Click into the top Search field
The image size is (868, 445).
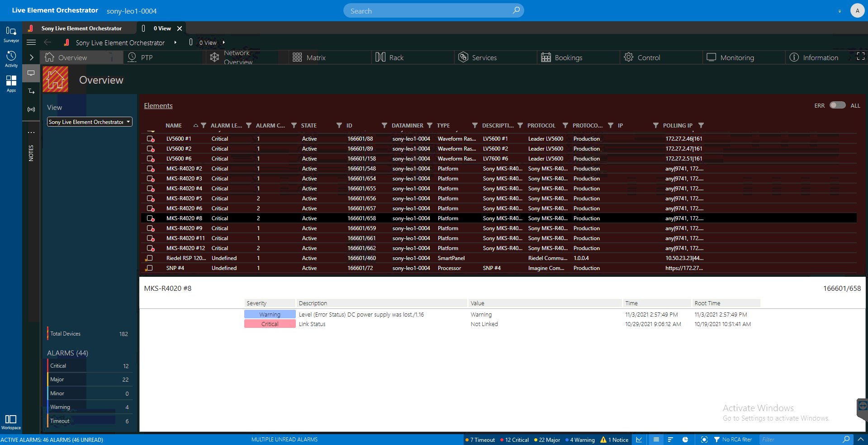point(433,10)
